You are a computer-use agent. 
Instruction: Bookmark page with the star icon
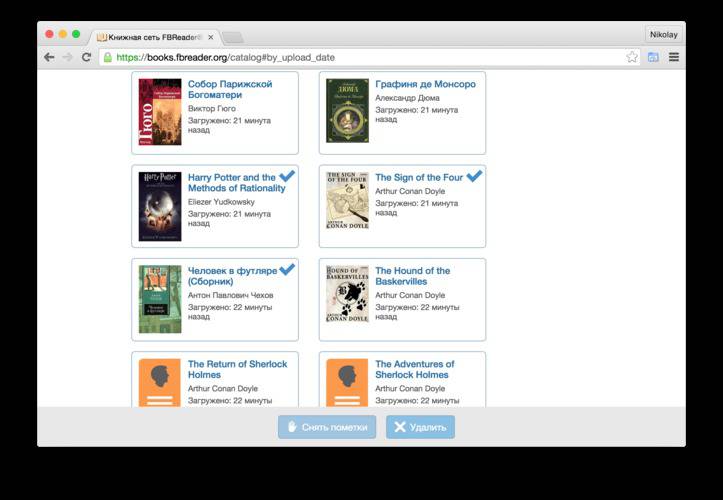[x=632, y=57]
